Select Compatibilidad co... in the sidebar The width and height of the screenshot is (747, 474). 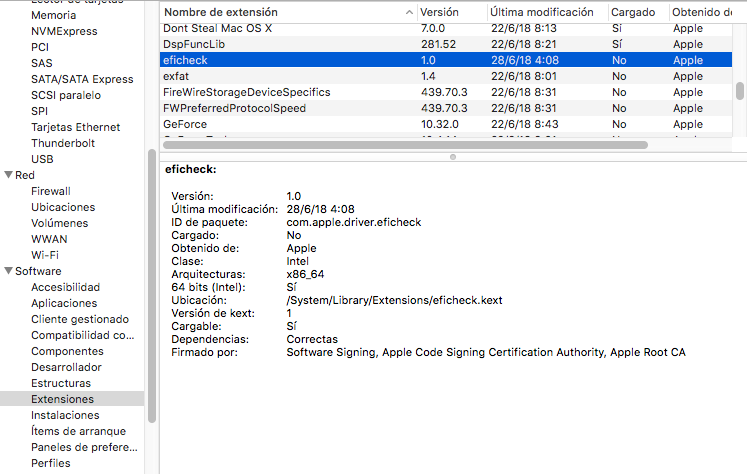point(82,335)
